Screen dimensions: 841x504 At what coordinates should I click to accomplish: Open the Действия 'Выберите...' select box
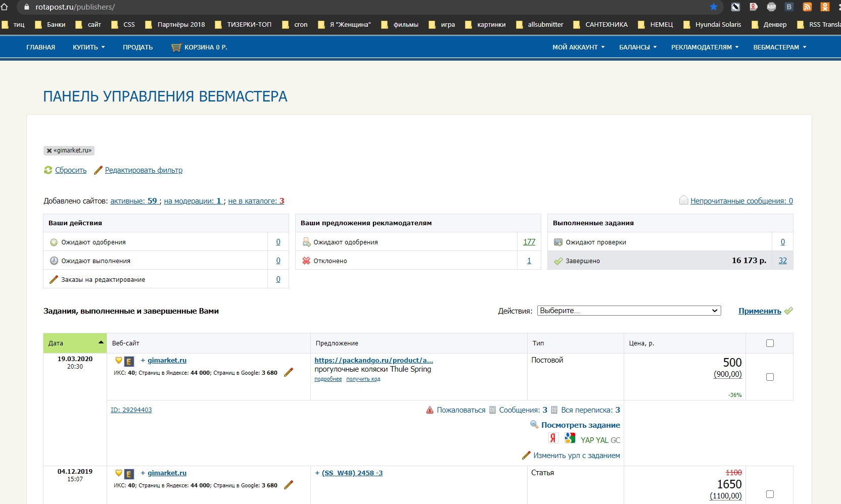[629, 311]
